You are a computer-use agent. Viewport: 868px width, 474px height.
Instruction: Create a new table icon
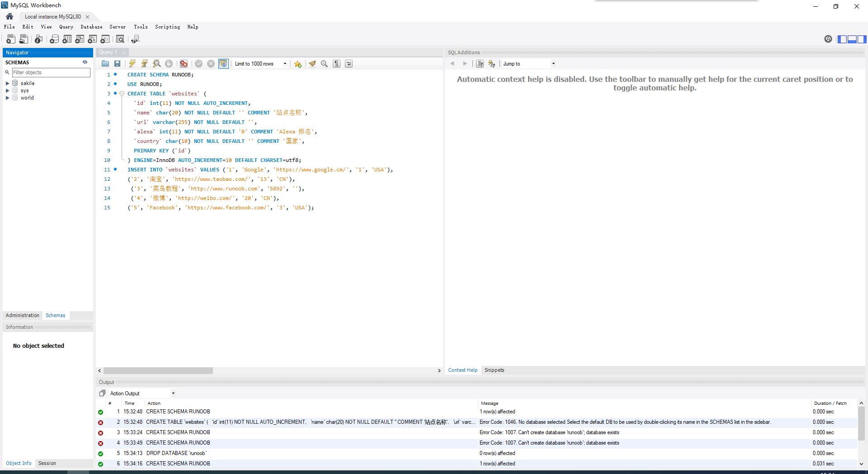pyautogui.click(x=67, y=39)
